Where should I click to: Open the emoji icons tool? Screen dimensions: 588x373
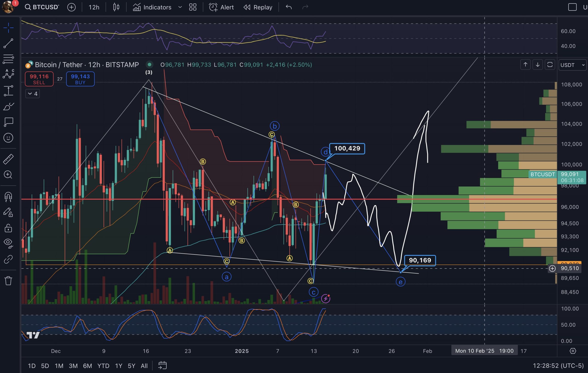[x=8, y=138]
